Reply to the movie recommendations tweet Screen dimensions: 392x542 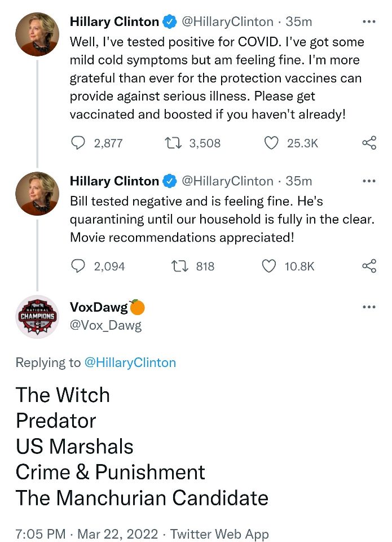(78, 266)
